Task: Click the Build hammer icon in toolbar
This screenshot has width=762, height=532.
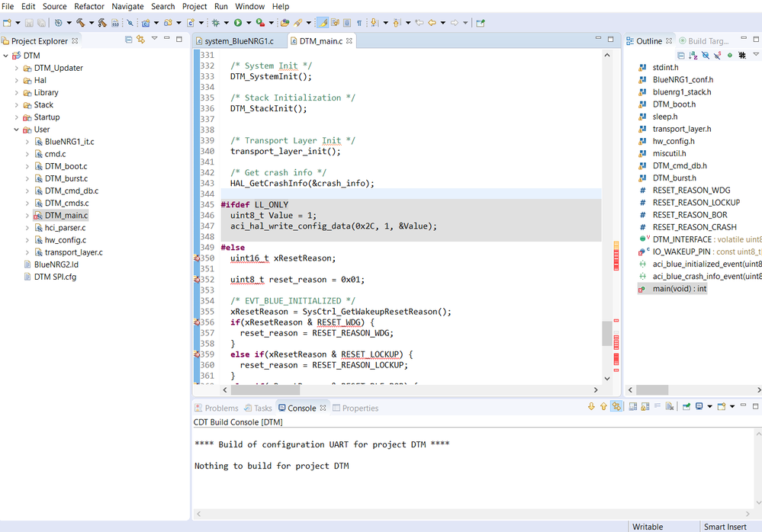Action: click(x=80, y=23)
